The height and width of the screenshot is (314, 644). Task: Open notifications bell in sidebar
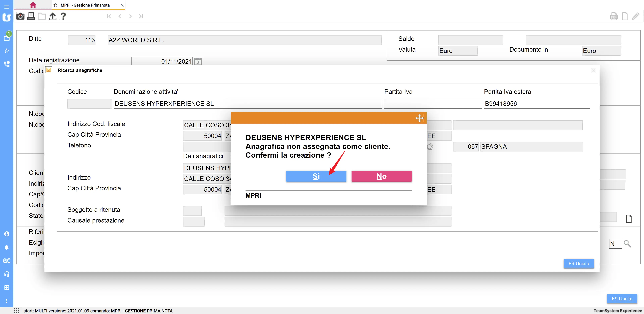click(7, 247)
